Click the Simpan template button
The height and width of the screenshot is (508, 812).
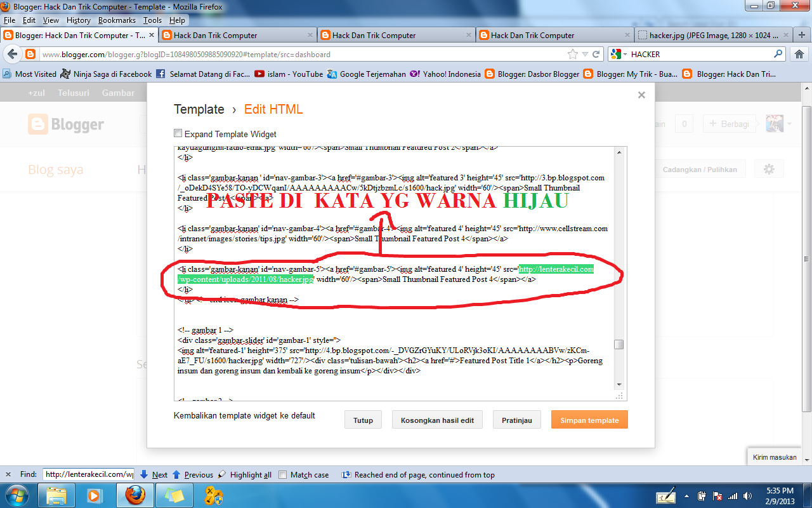[x=589, y=420]
